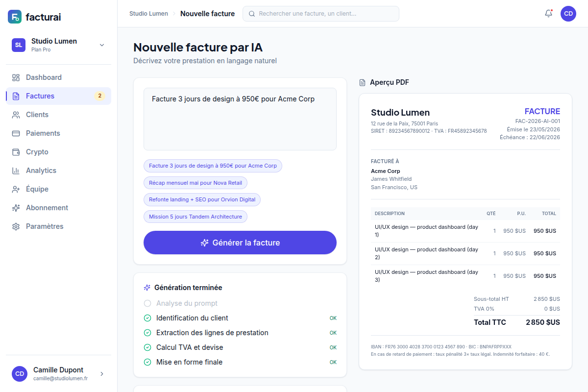Click the facturai logo icon
The width and height of the screenshot is (588, 392).
pos(15,17)
